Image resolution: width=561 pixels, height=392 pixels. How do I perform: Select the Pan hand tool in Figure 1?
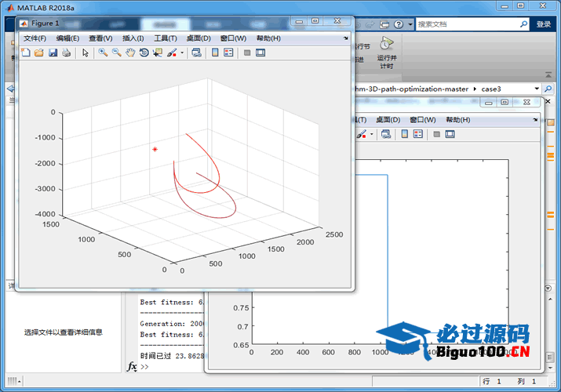pyautogui.click(x=130, y=53)
